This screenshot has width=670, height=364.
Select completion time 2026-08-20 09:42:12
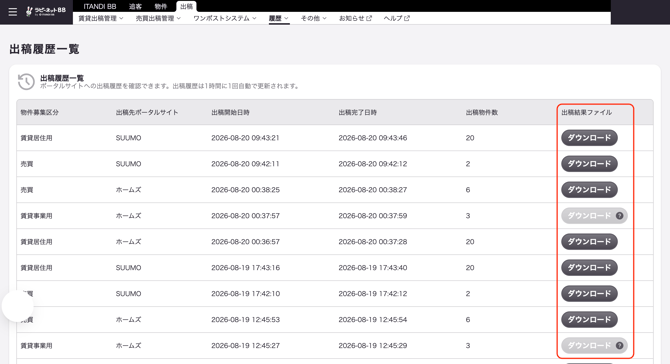pos(373,164)
